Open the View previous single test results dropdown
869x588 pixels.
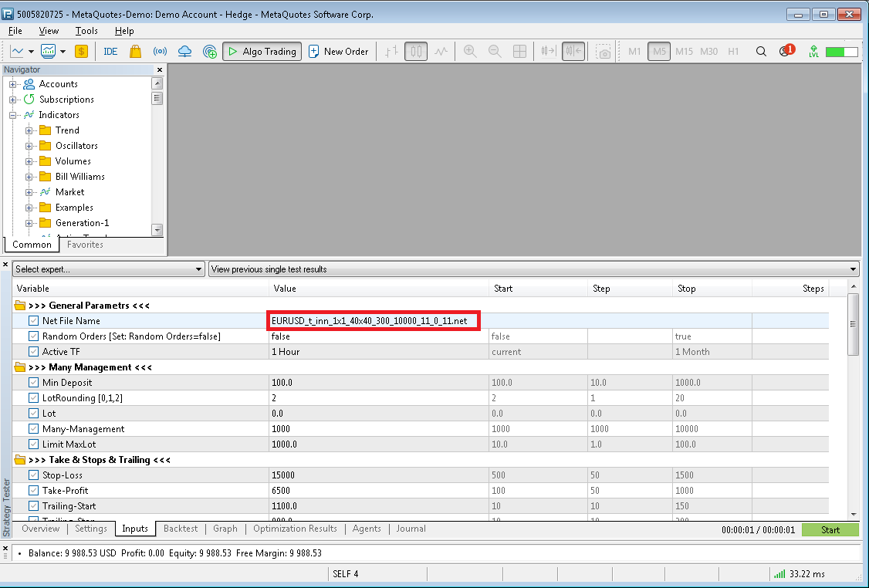pos(533,269)
